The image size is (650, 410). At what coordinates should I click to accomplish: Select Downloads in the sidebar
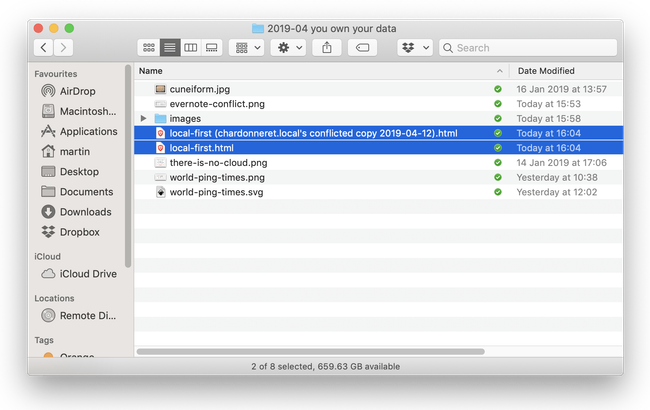coord(85,211)
